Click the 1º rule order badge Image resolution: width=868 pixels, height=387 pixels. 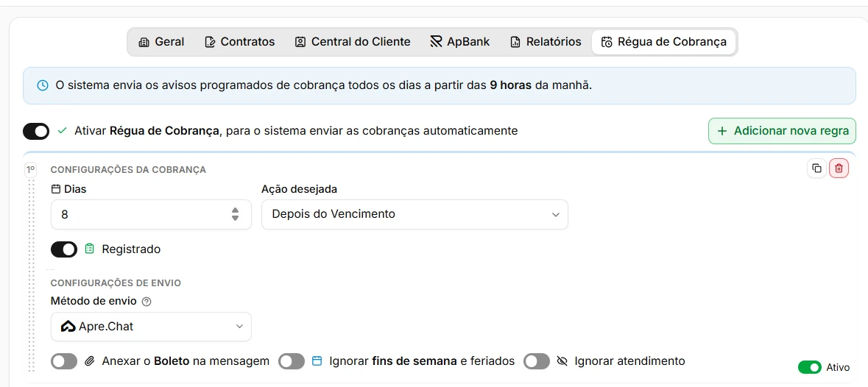pyautogui.click(x=30, y=170)
